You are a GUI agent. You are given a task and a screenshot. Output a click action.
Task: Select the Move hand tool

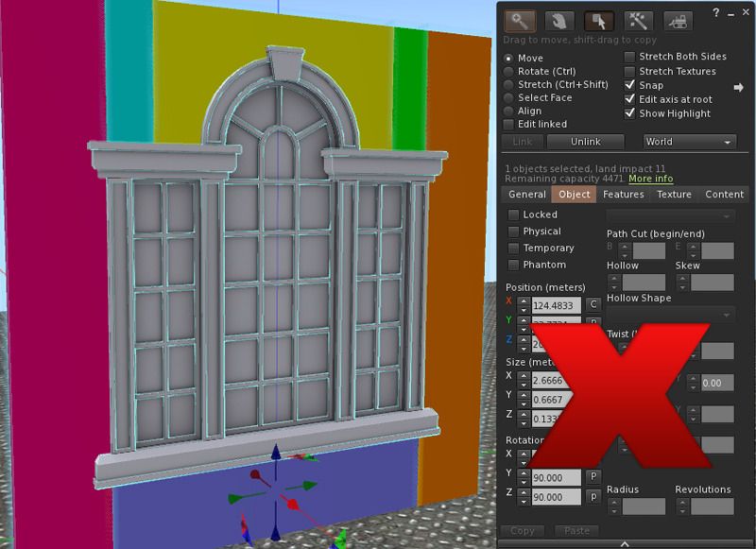[x=559, y=21]
